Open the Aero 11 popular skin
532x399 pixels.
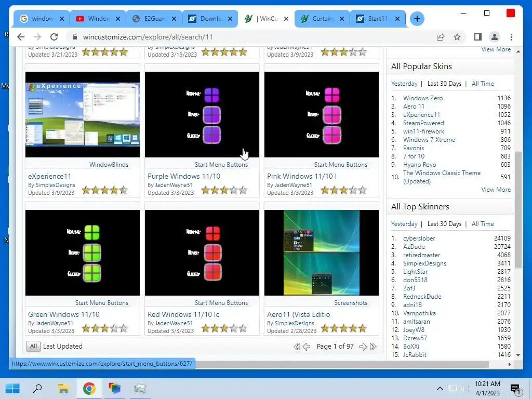point(414,106)
